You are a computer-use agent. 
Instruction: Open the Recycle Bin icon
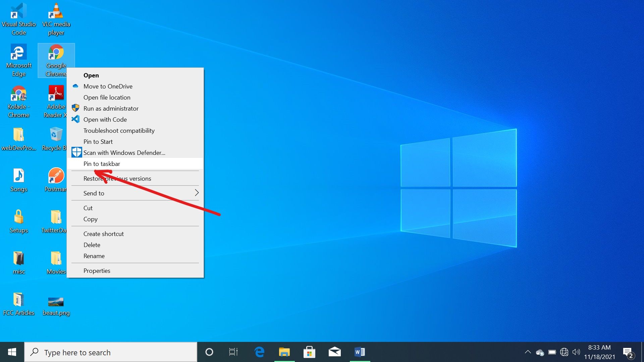coord(56,135)
